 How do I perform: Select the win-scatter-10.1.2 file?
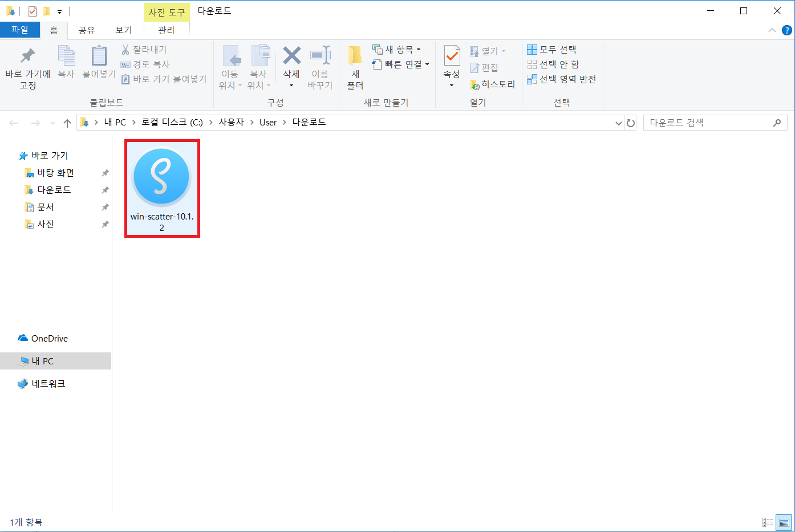coord(162,189)
